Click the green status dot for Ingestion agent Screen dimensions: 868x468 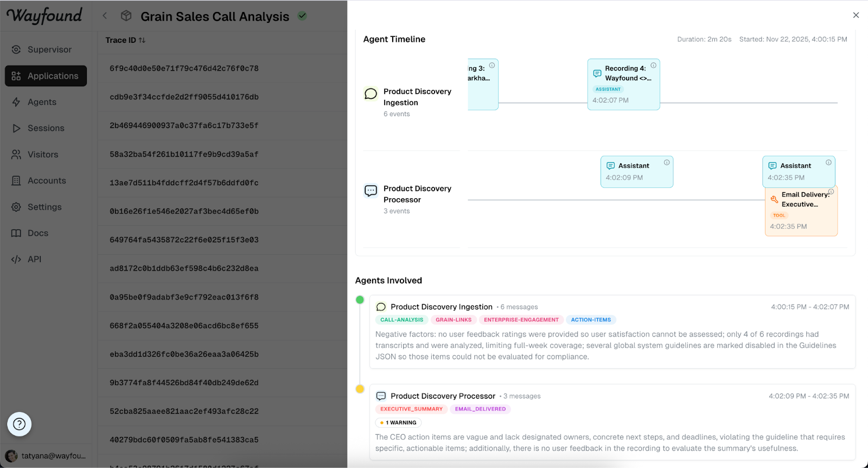coord(360,300)
